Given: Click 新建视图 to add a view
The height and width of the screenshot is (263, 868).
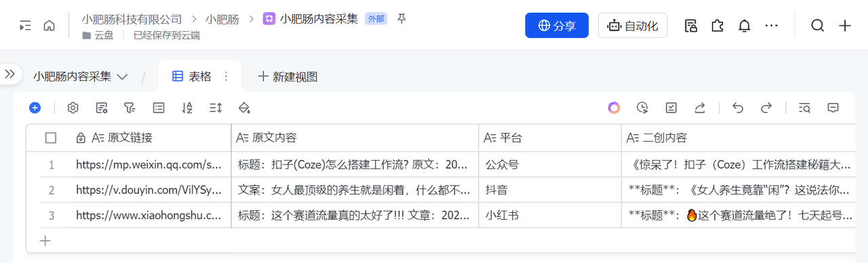Looking at the screenshot, I should pyautogui.click(x=288, y=77).
